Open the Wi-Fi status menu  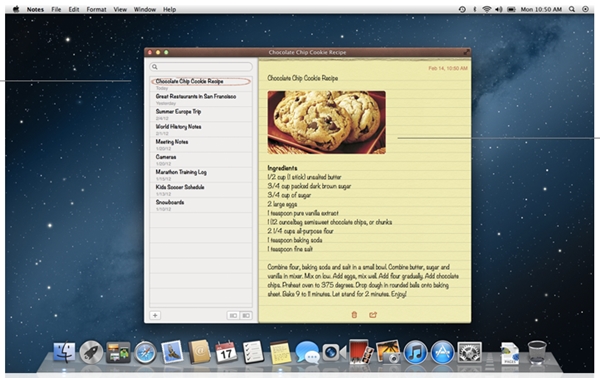point(487,9)
